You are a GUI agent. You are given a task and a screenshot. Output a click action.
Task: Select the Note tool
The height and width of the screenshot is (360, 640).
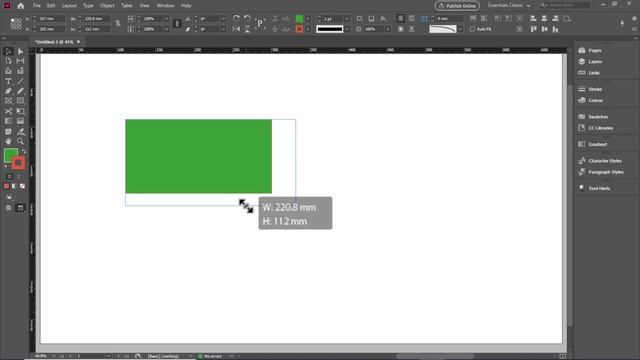pos(8,131)
